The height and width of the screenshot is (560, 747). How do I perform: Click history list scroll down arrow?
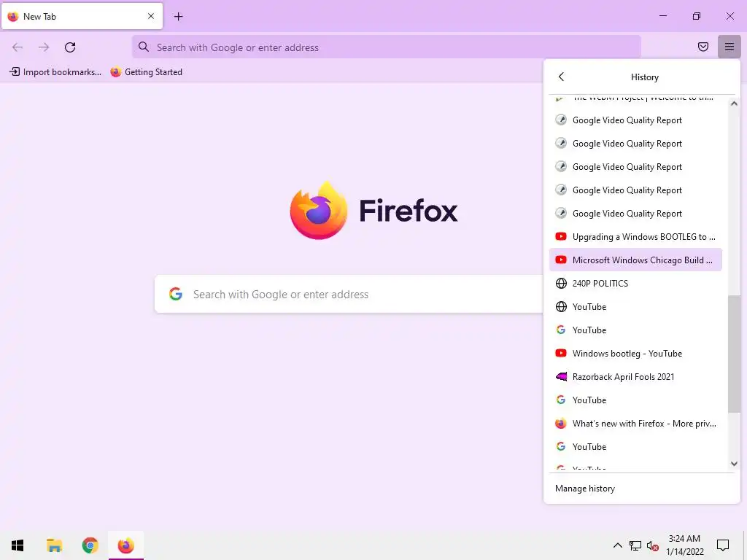pos(734,463)
